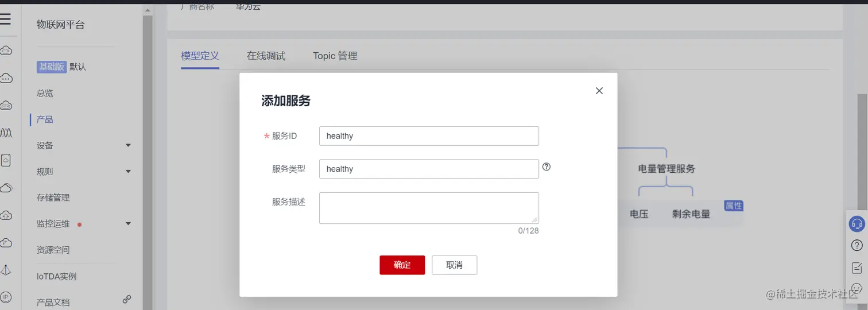Click the rounded rectangle device icon in the left rail

6,160
